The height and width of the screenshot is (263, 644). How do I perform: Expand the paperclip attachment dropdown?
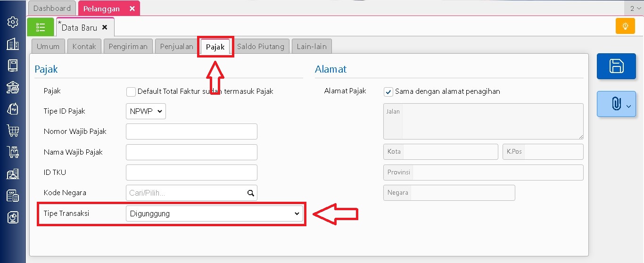616,104
